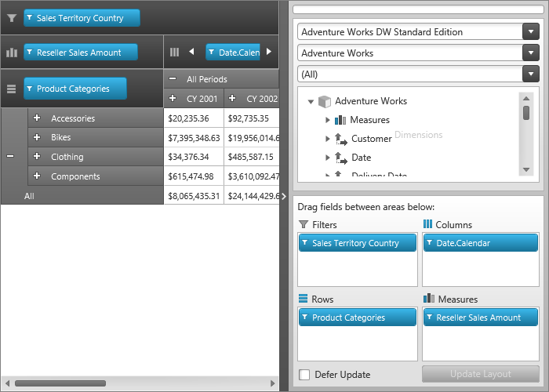Collapse field list panel with side chevron
Screen dimensions: 549x392
pyautogui.click(x=284, y=196)
